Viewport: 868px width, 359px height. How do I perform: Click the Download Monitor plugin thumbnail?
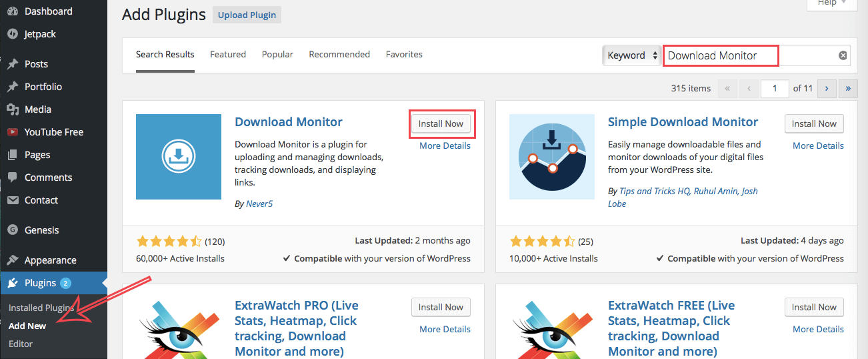[x=179, y=157]
